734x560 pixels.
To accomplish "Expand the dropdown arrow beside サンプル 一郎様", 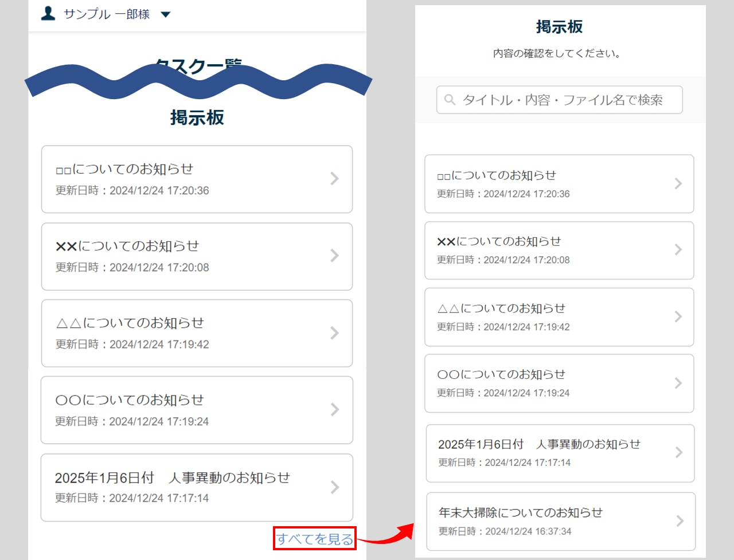I will point(166,14).
